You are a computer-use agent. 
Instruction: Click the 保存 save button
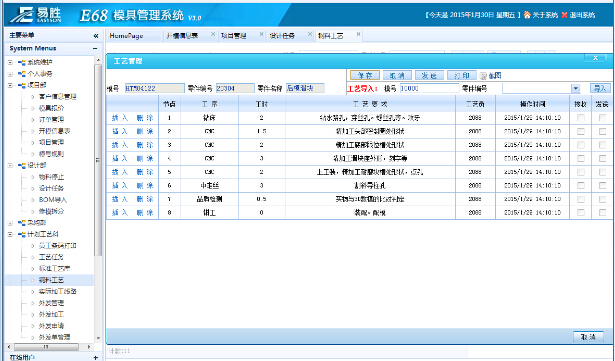[365, 75]
